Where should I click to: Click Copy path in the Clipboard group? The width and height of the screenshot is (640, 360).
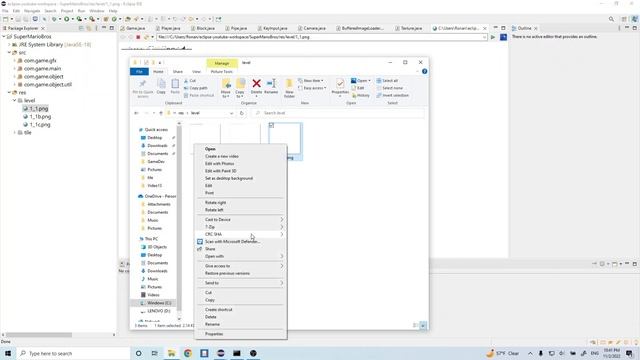[196, 88]
